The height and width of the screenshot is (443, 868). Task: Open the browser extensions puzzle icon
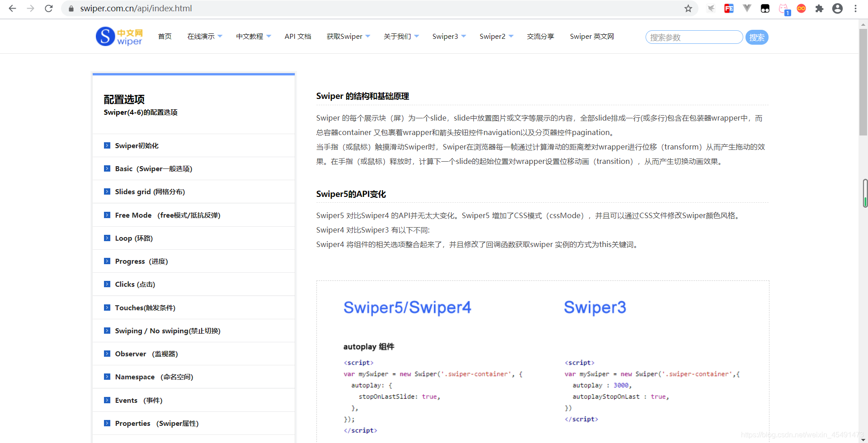[x=819, y=8]
